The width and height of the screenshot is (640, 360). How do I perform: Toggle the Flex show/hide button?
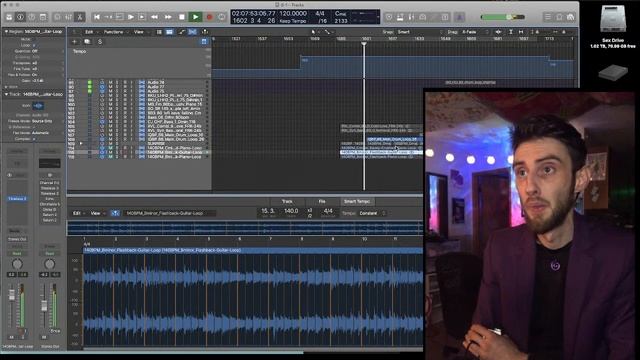coord(192,32)
